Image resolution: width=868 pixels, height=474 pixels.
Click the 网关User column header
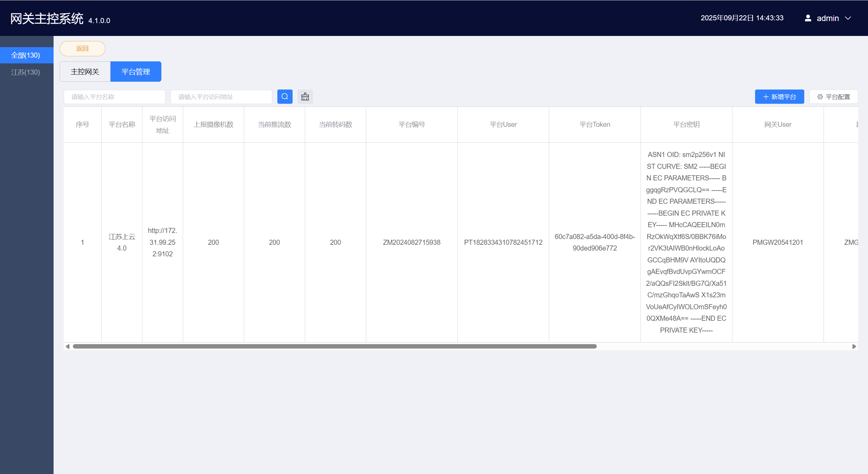[778, 124]
